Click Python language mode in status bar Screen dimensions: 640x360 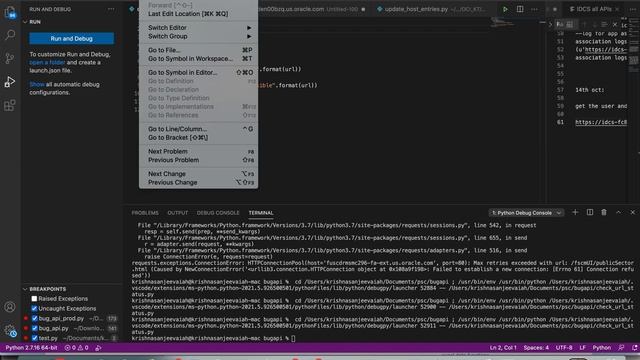tap(602, 348)
